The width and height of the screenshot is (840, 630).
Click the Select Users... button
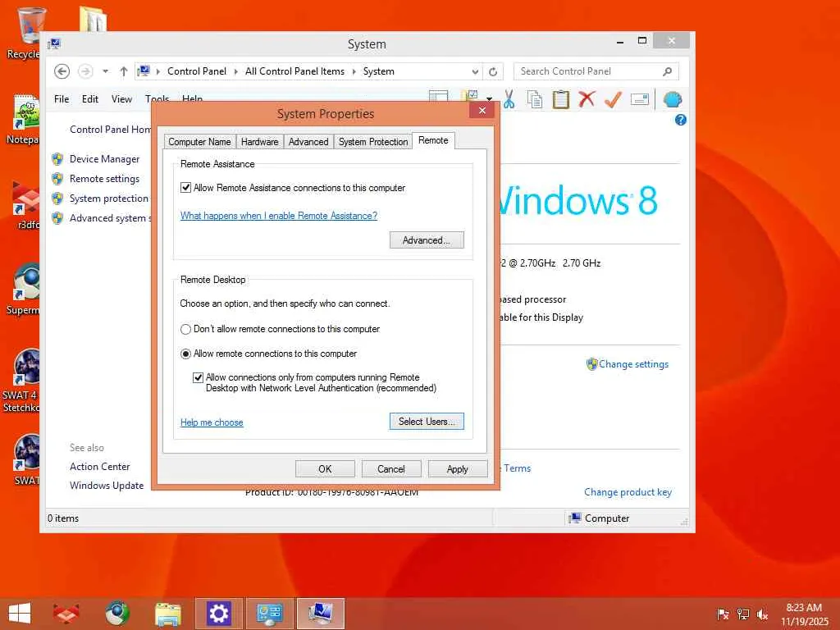click(427, 422)
